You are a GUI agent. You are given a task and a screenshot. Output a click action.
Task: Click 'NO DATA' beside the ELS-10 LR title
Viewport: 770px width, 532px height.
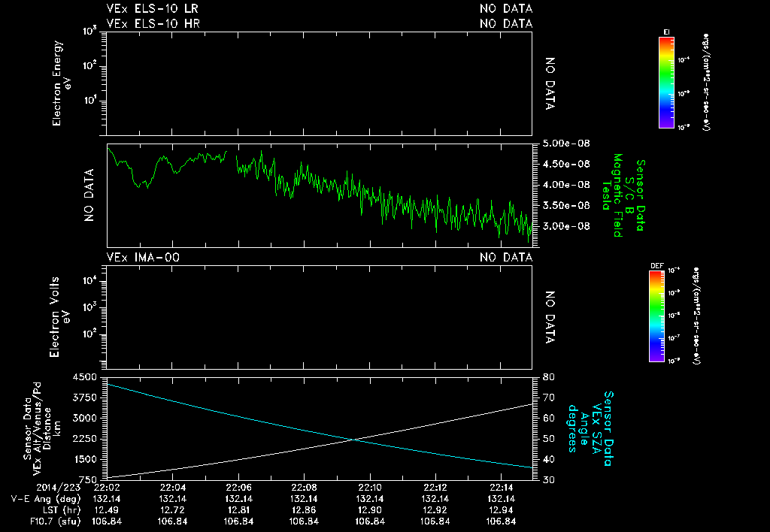[506, 9]
